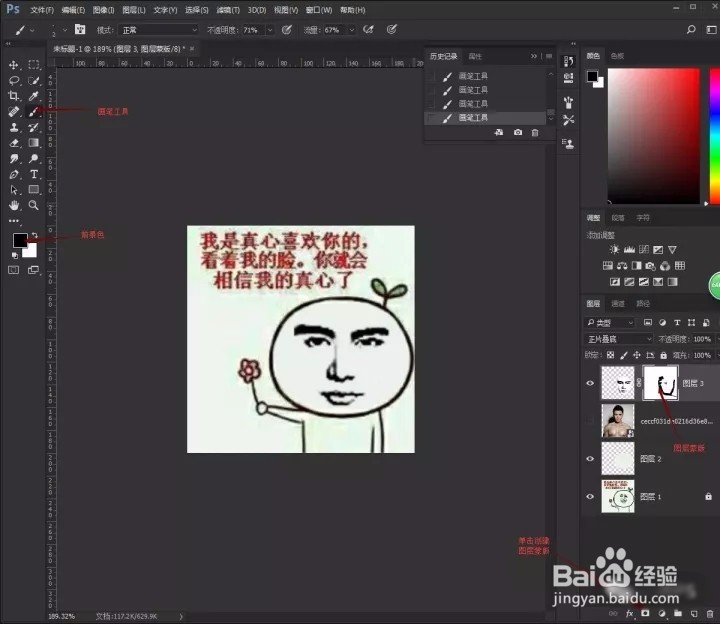Open the flow 67% slider dropdown
The image size is (720, 624).
pyautogui.click(x=352, y=30)
